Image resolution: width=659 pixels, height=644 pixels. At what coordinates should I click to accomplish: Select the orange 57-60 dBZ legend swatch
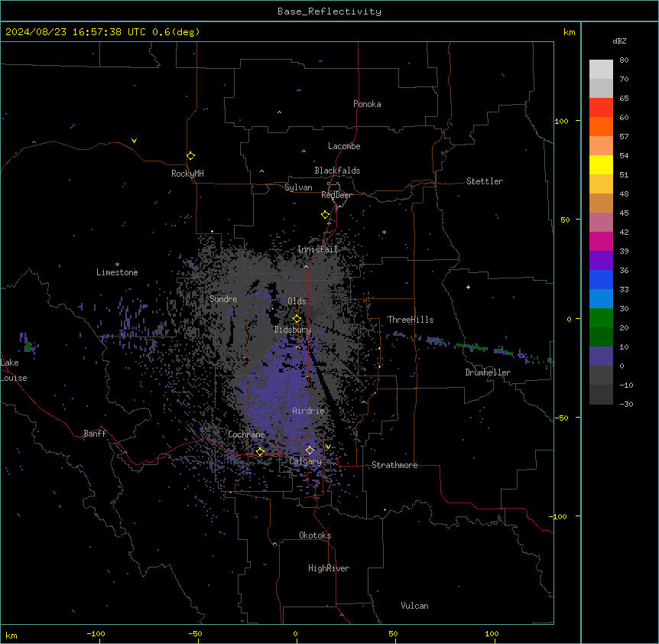(601, 126)
